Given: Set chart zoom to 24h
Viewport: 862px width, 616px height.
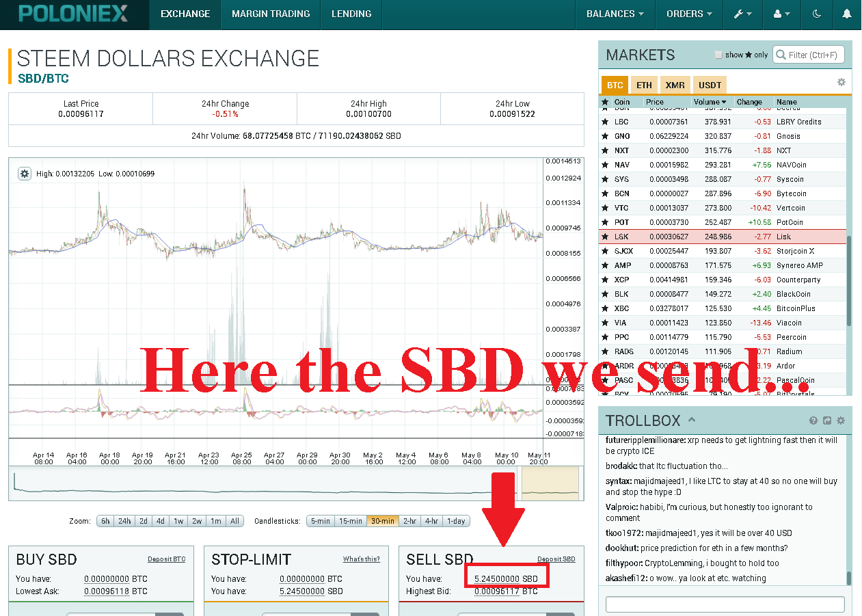Looking at the screenshot, I should (x=124, y=521).
